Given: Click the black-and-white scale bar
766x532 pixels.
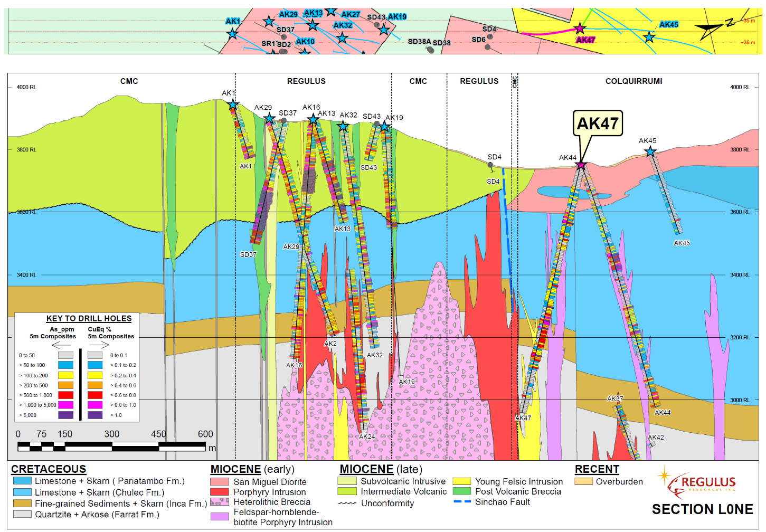Looking at the screenshot, I should pos(111,446).
